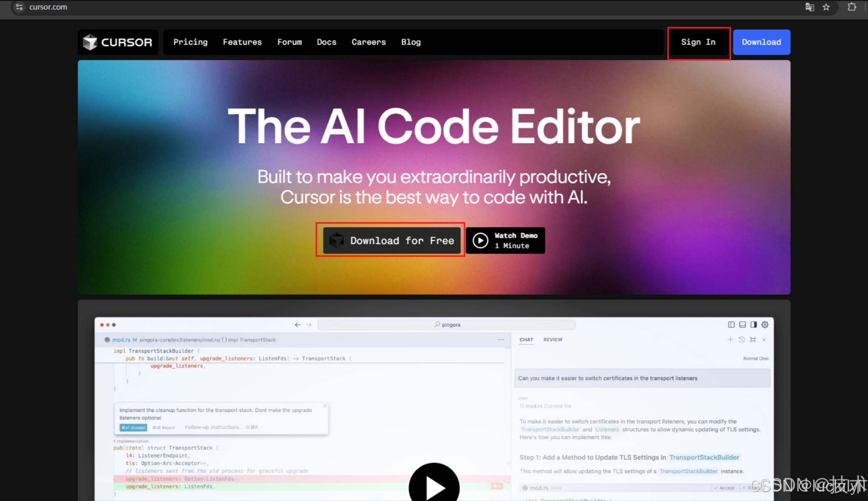The height and width of the screenshot is (501, 868).
Task: Open the Blog page
Action: coord(411,42)
